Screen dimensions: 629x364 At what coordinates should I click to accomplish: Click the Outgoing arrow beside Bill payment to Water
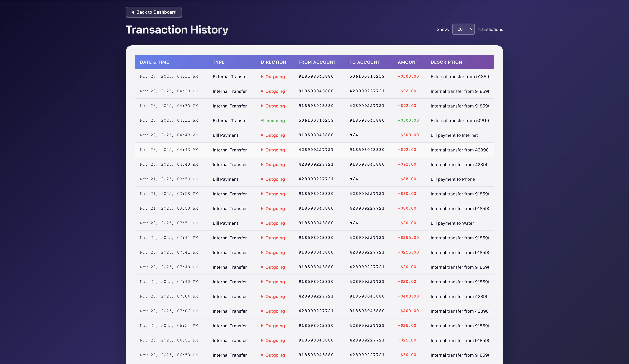pyautogui.click(x=262, y=223)
